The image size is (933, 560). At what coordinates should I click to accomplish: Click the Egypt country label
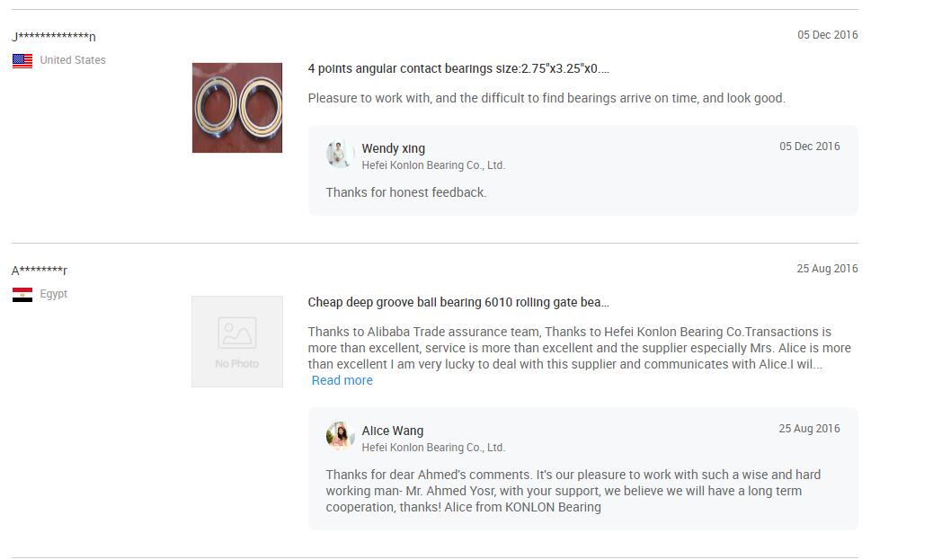click(x=54, y=294)
